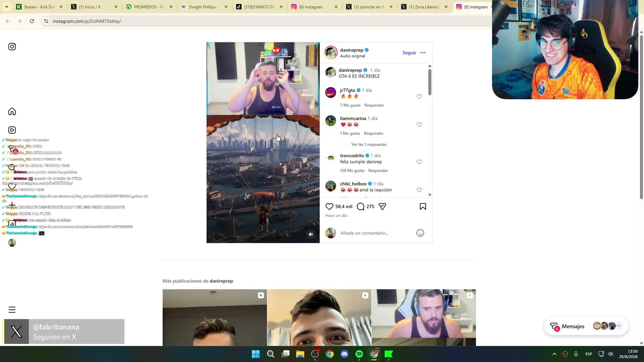Screen dimensions: 644x362
Task: Open Spotify from the taskbar
Action: [x=359, y=354]
